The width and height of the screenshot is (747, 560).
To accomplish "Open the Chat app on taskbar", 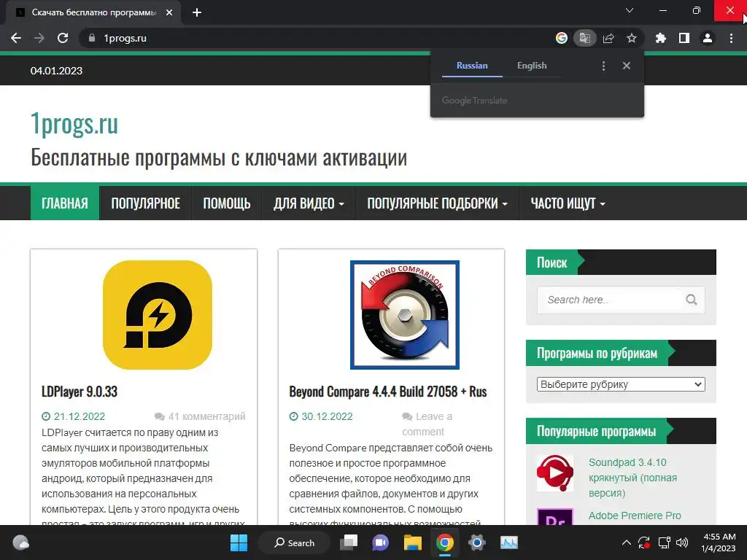I will click(380, 542).
